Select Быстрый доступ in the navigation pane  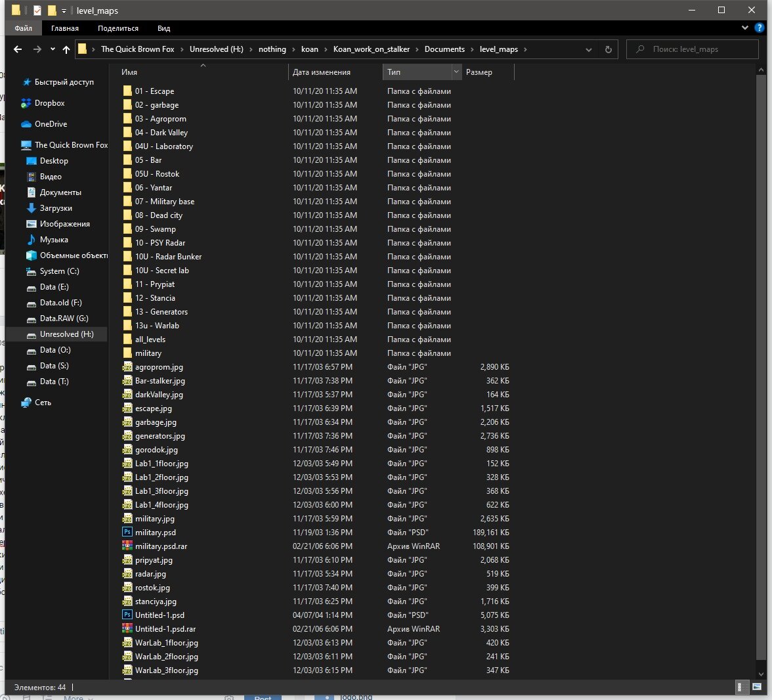64,82
